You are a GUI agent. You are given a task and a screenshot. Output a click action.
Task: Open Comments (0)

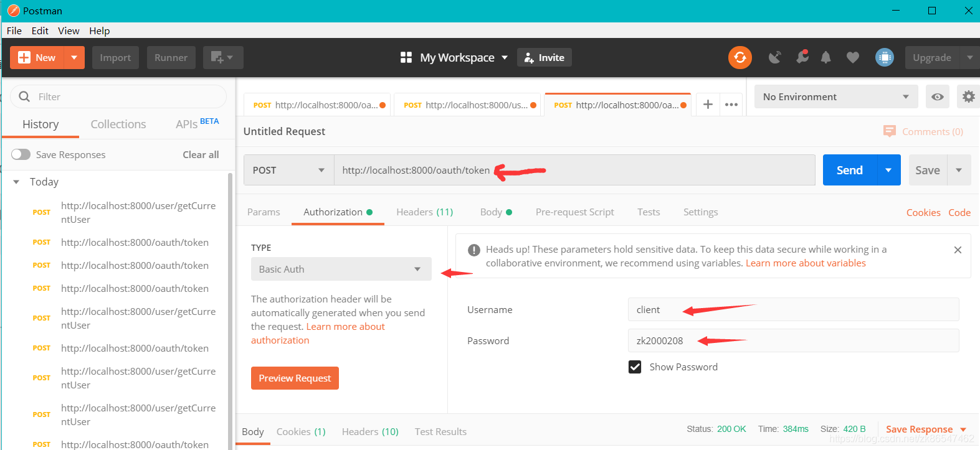923,131
